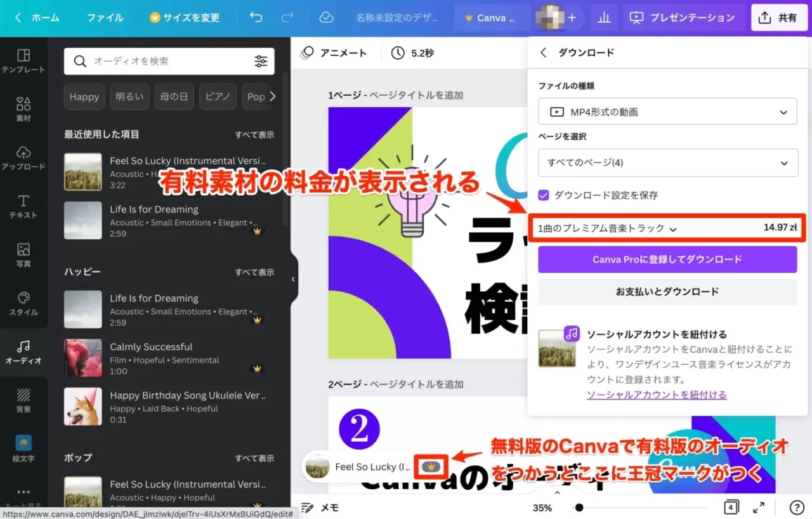Select Life Is for Dreaming under 最近使用した項目
The width and height of the screenshot is (812, 519).
(x=169, y=220)
